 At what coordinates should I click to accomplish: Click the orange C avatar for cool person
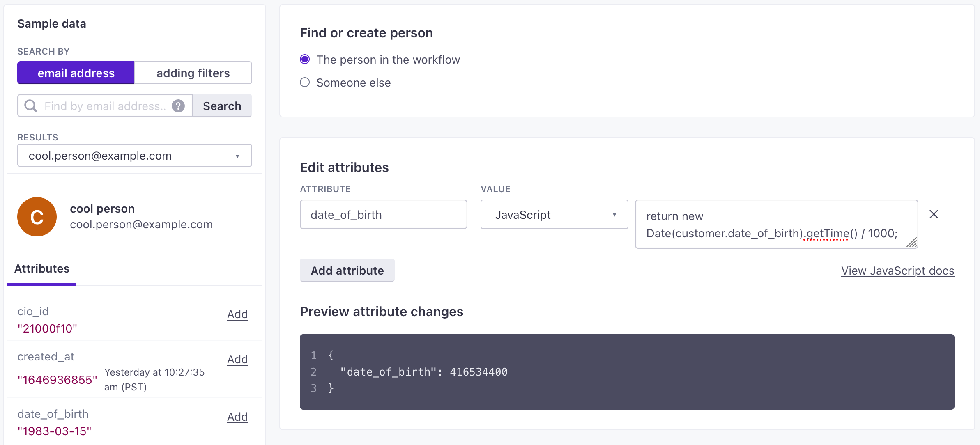click(x=37, y=217)
